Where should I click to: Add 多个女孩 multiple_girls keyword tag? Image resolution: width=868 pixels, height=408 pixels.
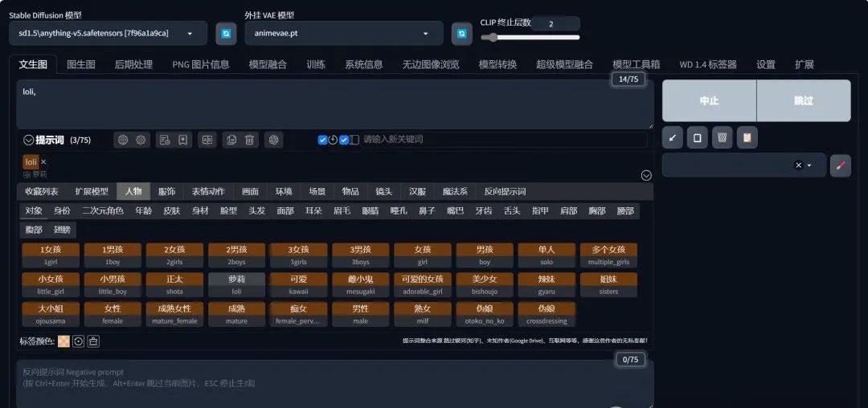[x=608, y=255]
